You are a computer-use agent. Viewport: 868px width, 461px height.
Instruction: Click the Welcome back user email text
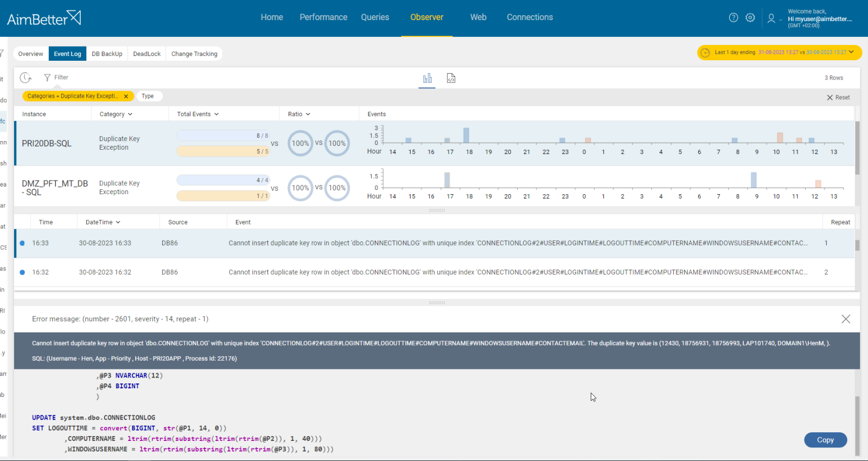tap(820, 19)
